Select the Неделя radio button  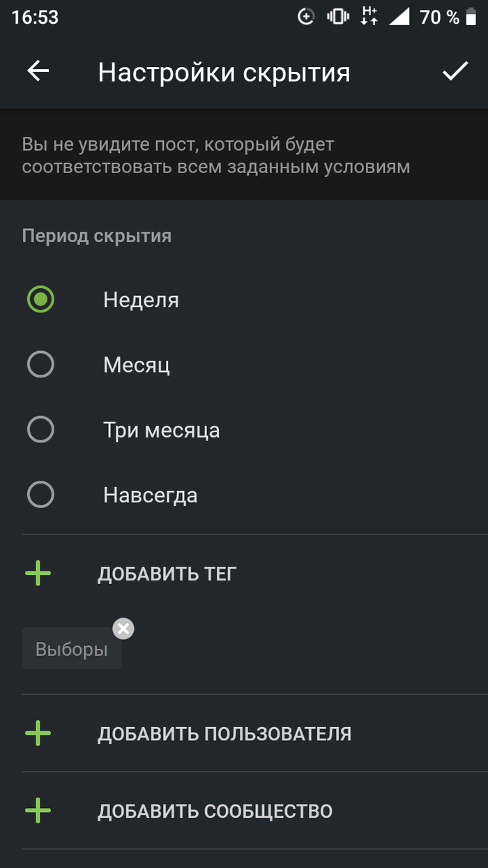[x=40, y=299]
